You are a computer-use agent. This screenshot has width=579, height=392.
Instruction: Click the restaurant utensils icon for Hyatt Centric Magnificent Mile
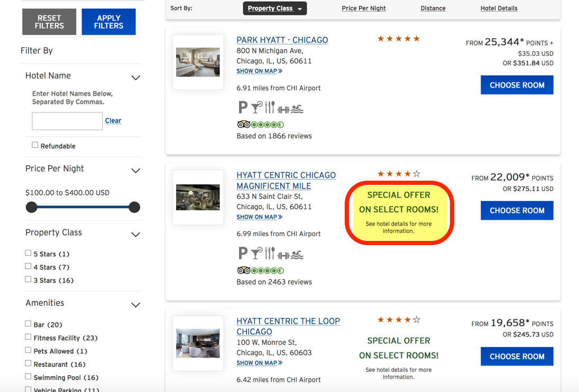tap(270, 254)
